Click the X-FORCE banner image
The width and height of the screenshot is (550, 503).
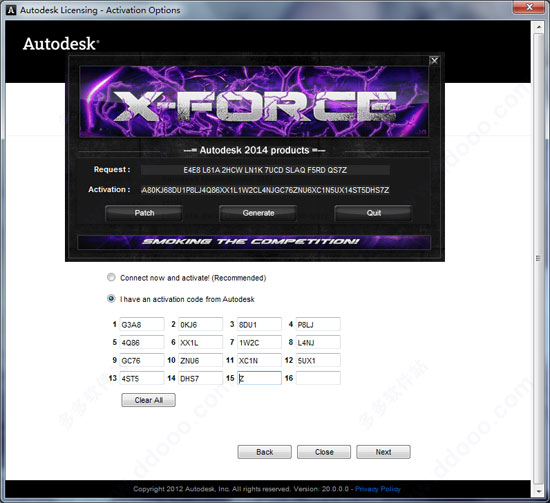click(x=254, y=102)
